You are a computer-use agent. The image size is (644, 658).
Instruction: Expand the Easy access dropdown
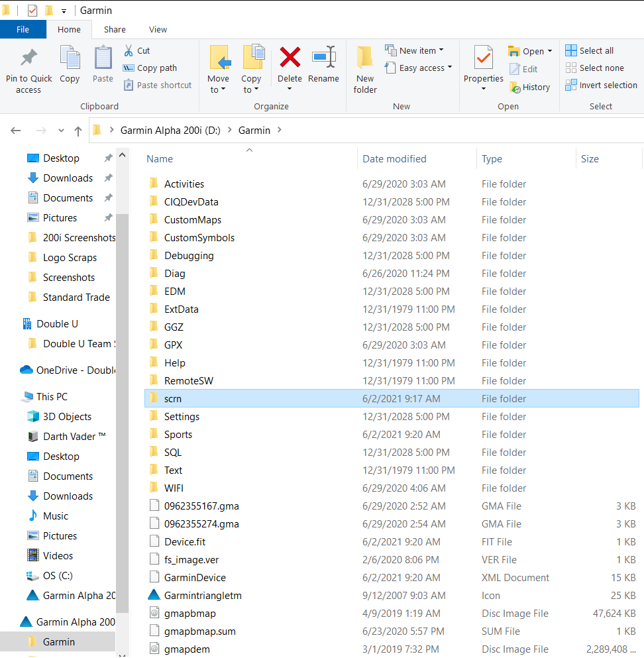click(x=419, y=68)
